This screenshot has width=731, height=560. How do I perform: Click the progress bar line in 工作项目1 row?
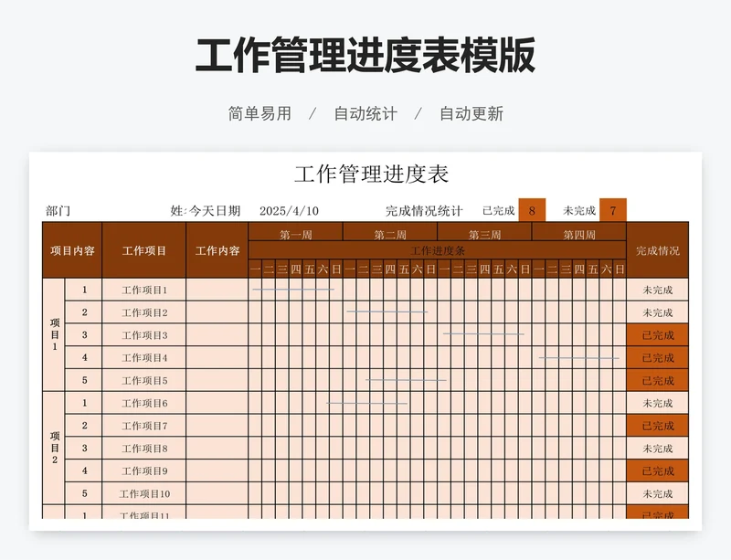point(293,290)
